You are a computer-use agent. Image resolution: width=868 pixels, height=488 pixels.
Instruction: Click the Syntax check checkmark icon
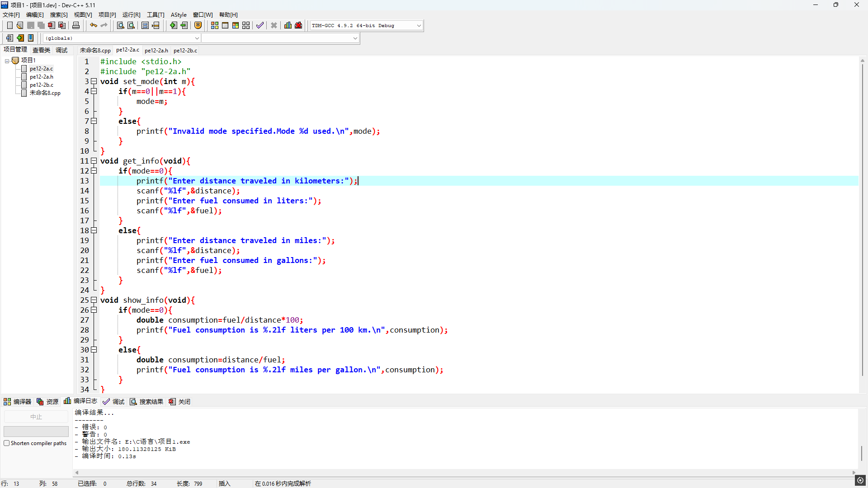pyautogui.click(x=259, y=26)
